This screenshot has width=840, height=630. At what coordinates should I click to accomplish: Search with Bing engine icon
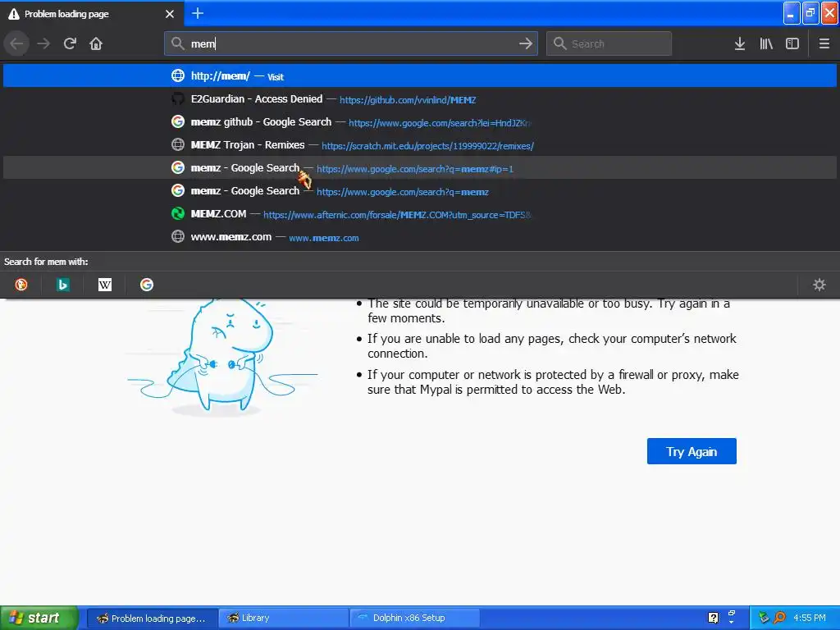[x=62, y=285]
